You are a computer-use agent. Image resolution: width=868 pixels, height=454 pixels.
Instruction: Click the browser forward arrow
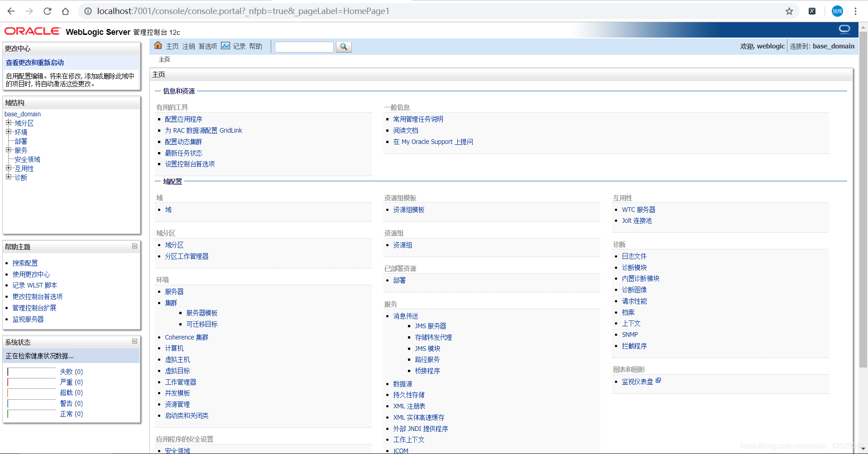pos(29,11)
